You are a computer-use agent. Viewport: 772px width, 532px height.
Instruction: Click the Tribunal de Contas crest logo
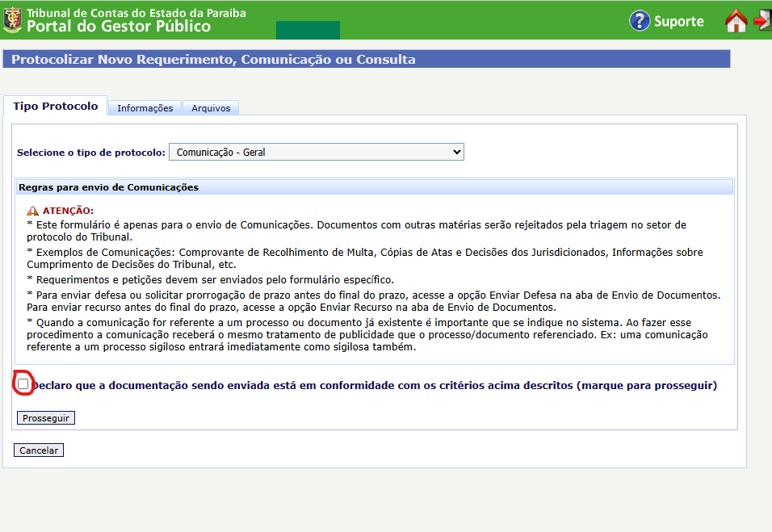[x=12, y=20]
